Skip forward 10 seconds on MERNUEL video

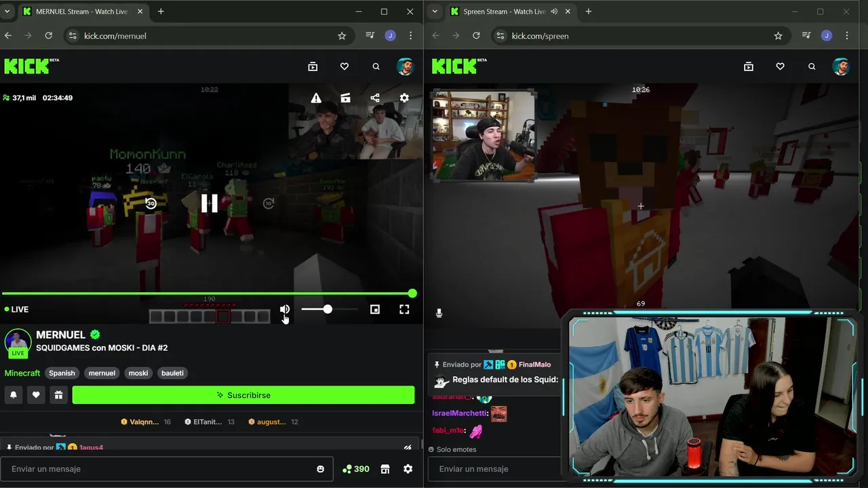point(269,203)
